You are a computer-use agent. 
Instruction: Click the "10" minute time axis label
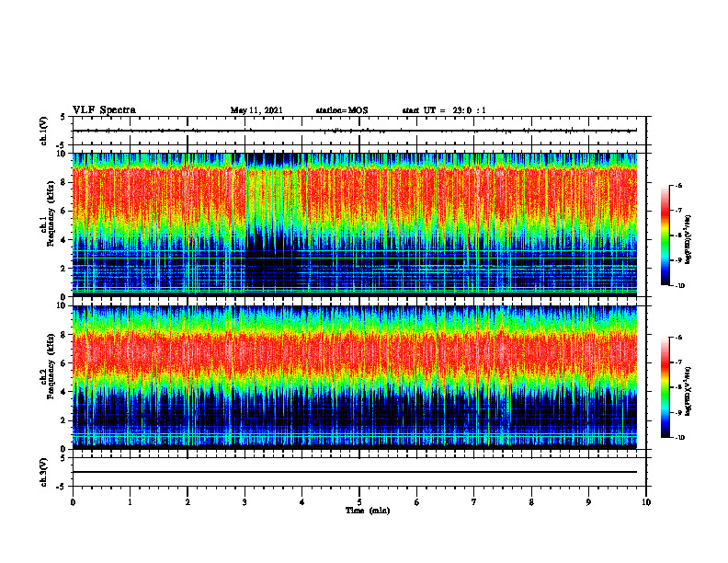tap(646, 502)
